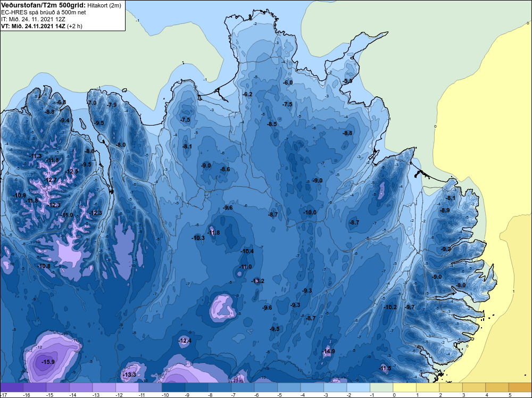Click the -12.4 temperature label
The height and width of the screenshot is (398, 532).
185,341
